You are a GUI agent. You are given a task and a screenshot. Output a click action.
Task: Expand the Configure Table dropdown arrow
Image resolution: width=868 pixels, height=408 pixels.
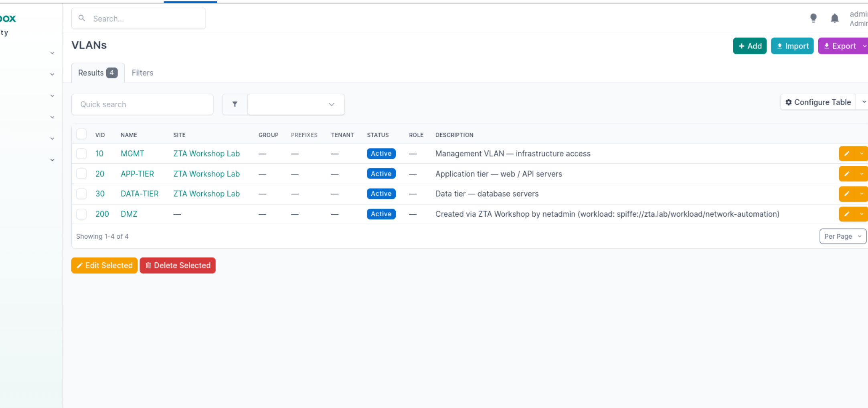(863, 102)
